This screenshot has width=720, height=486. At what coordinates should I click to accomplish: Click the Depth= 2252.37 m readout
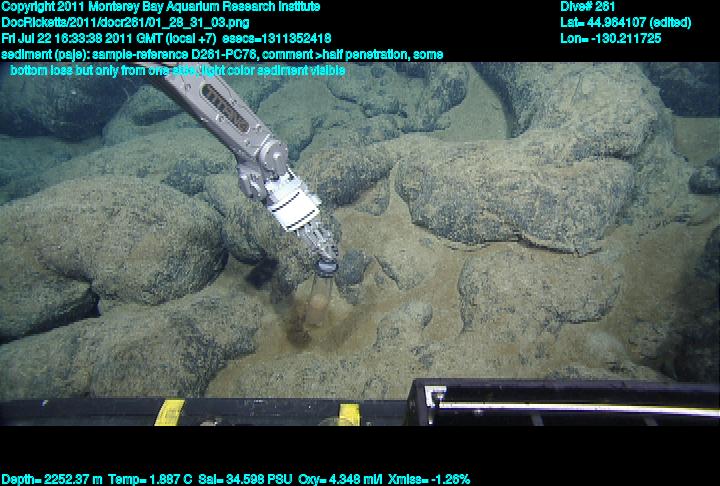[x=50, y=479]
